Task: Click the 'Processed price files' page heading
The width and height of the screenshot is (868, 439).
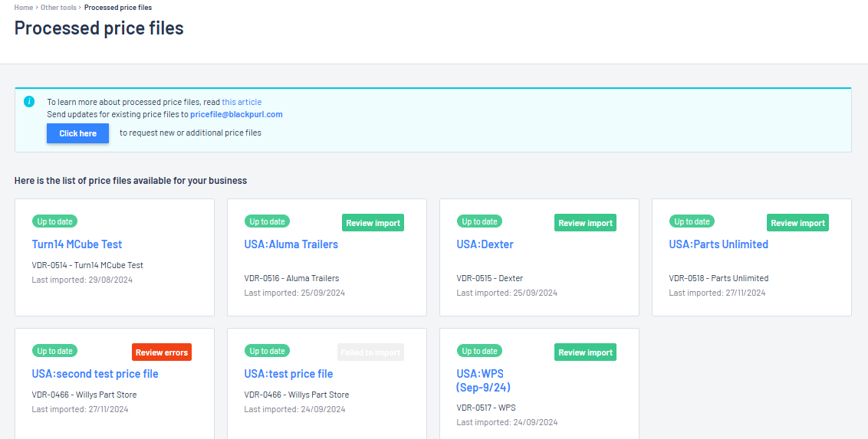Action: (99, 28)
